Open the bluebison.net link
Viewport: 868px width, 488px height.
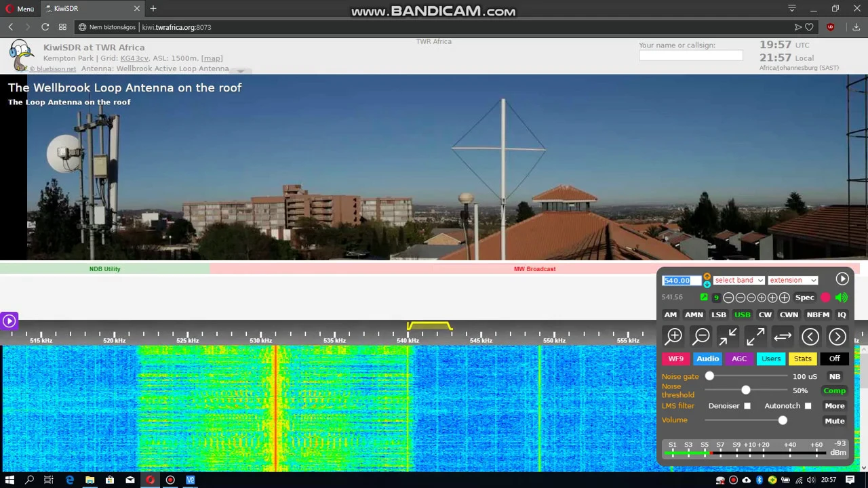tap(54, 69)
